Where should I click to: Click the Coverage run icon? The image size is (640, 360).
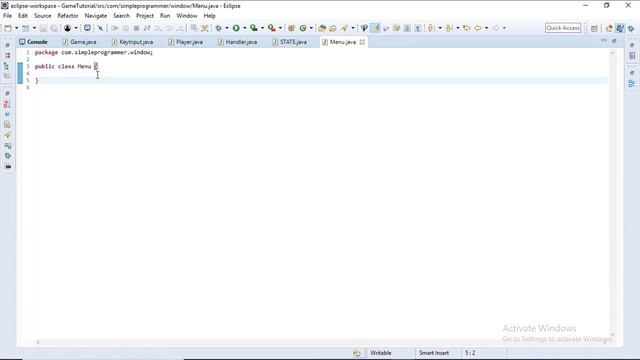[254, 28]
